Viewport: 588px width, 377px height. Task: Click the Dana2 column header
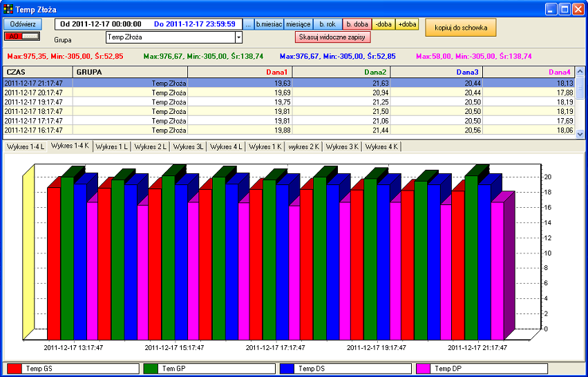(x=341, y=72)
